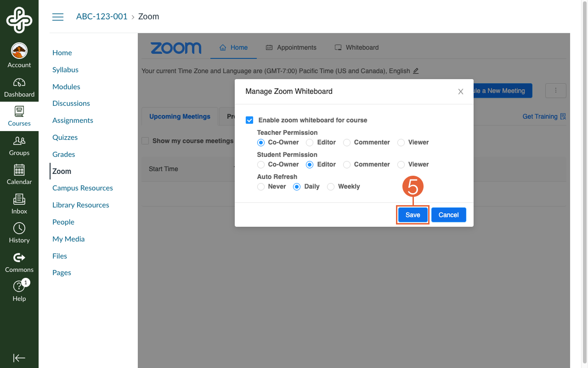The image size is (588, 368).
Task: Select Teacher Permission Commenter radio
Action: tap(347, 143)
